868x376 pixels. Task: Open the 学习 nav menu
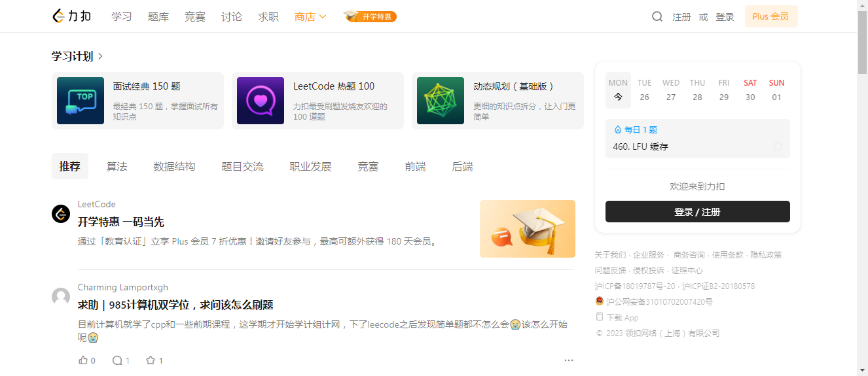point(122,16)
